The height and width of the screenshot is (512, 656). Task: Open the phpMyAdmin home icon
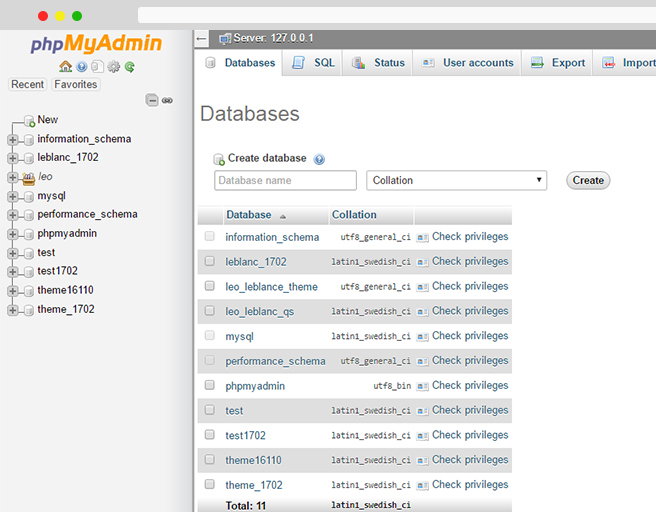66,67
